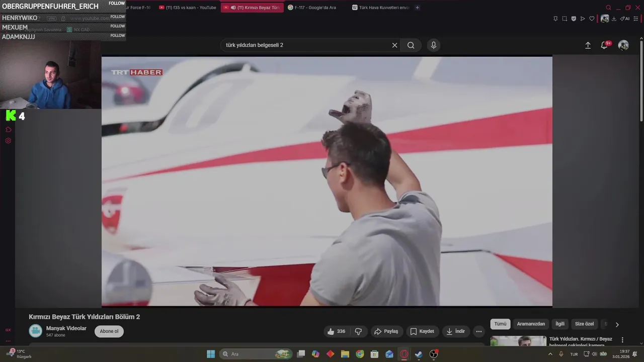Open the YouTube upload/create icon
Viewport: 644px width, 362px height.
pyautogui.click(x=588, y=45)
